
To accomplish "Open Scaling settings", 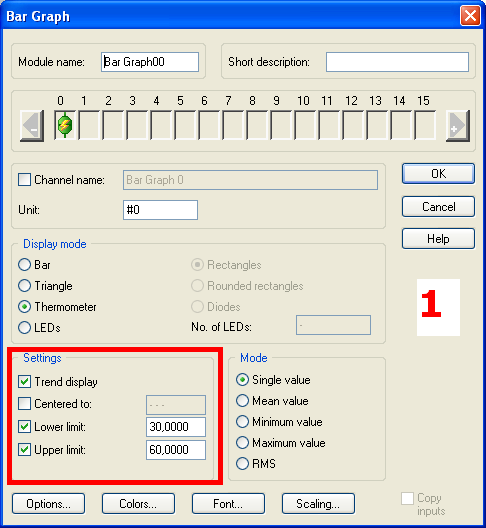I will (318, 504).
